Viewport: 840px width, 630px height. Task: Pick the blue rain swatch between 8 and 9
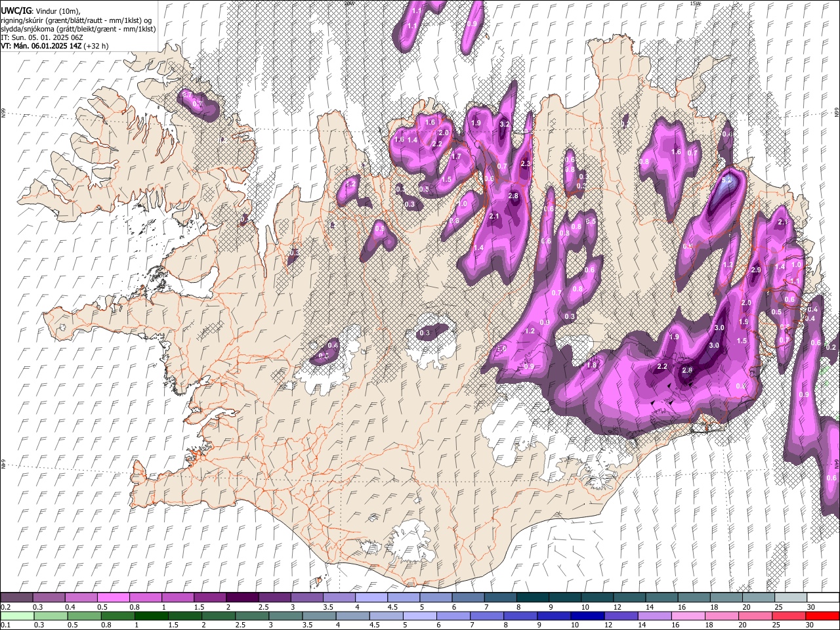tap(520, 616)
